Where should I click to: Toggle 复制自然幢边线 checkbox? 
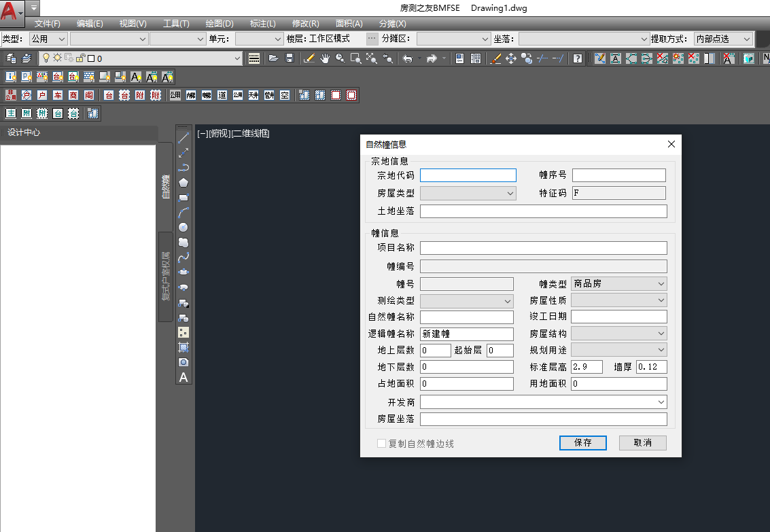pyautogui.click(x=381, y=443)
